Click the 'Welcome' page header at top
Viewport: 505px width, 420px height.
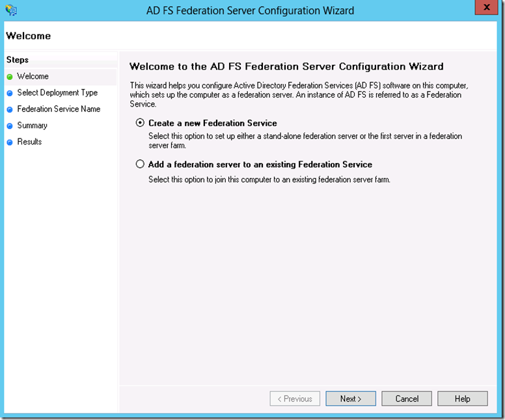(29, 36)
